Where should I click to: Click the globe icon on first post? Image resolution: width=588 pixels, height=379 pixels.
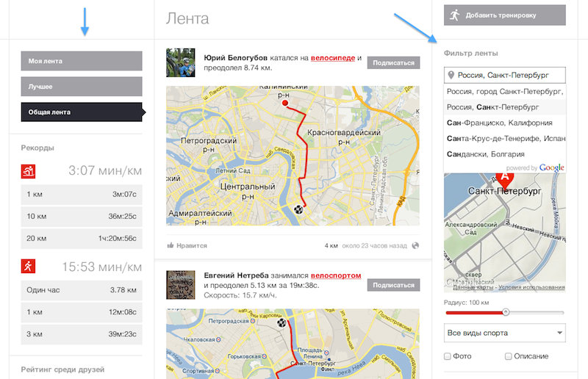coord(416,246)
